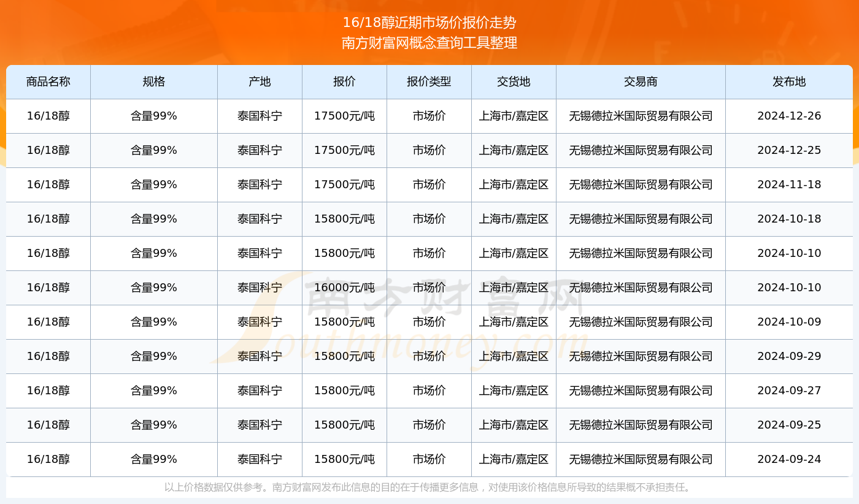Click the date 2024-09-27
859x504 pixels.
coord(789,391)
